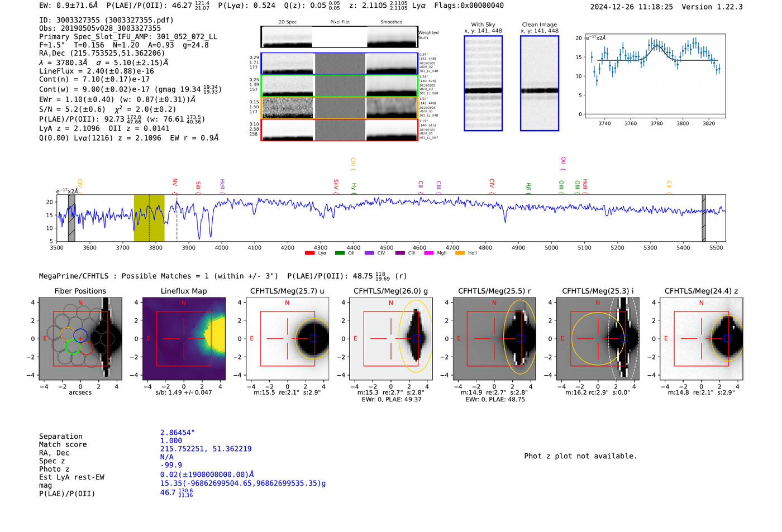
Task: Click the Gaussian emission line fit plot
Action: (x=655, y=76)
